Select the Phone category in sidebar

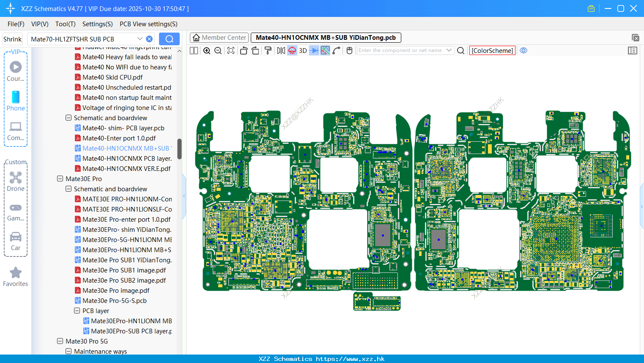point(16,101)
